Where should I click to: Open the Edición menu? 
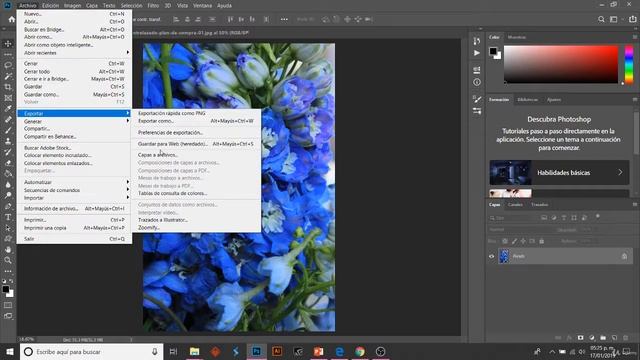tap(51, 6)
